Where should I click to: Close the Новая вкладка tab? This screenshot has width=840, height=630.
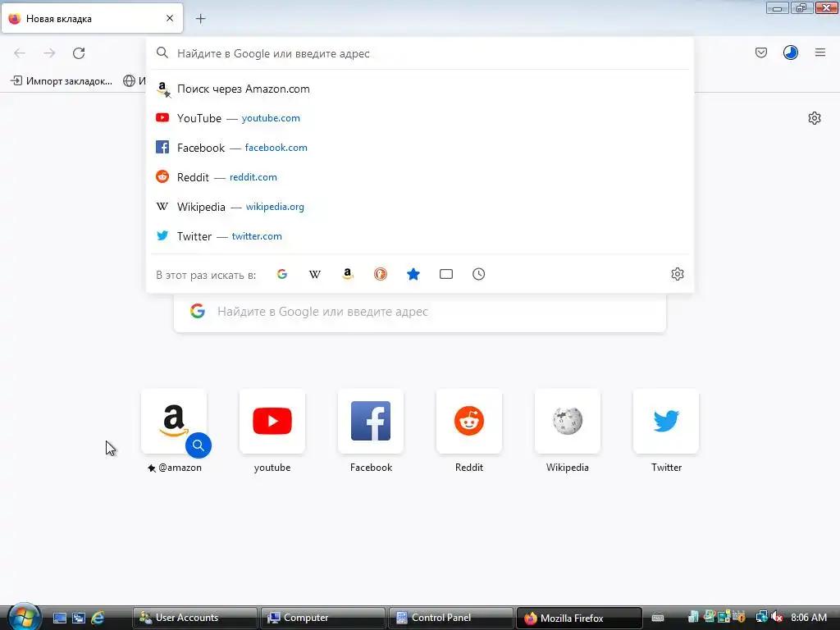[169, 18]
